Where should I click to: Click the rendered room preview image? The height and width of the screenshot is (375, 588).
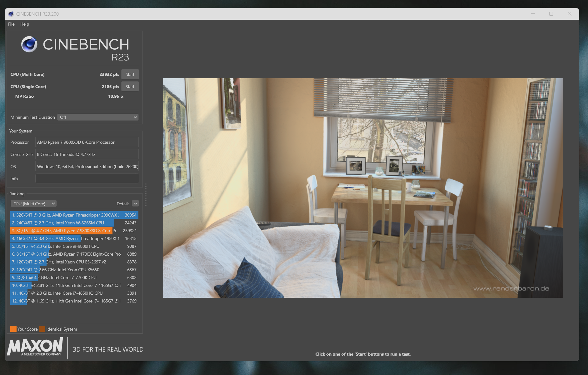pyautogui.click(x=363, y=188)
